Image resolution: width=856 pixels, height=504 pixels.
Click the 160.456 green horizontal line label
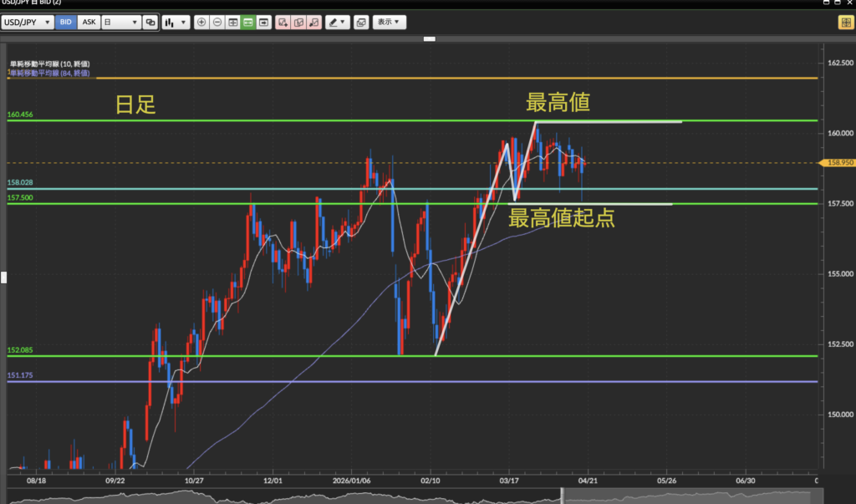point(19,115)
